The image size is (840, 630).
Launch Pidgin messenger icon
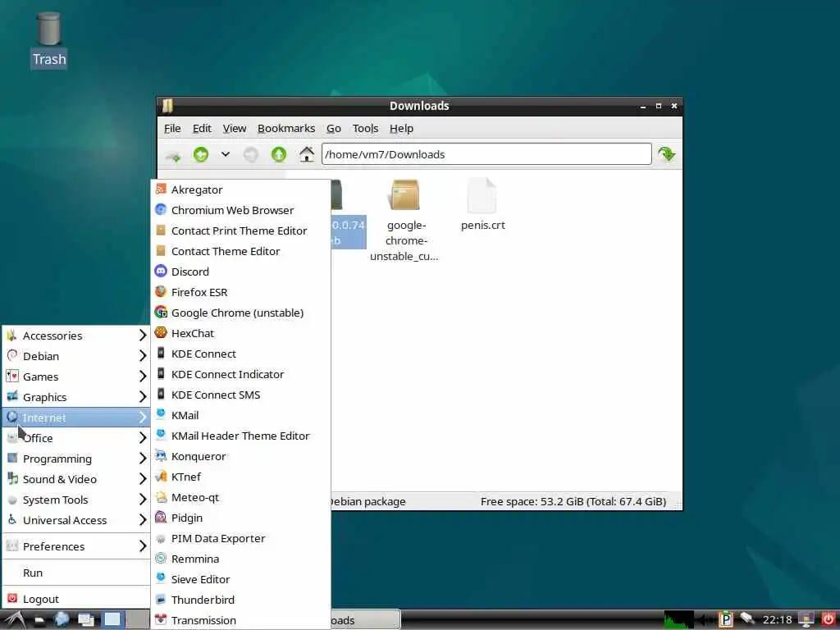(161, 518)
